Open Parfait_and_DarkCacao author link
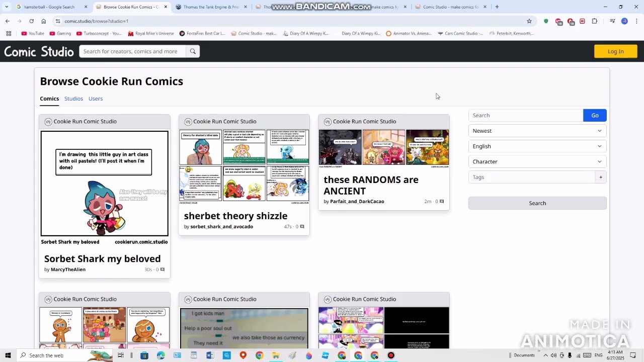The height and width of the screenshot is (362, 644). (357, 202)
